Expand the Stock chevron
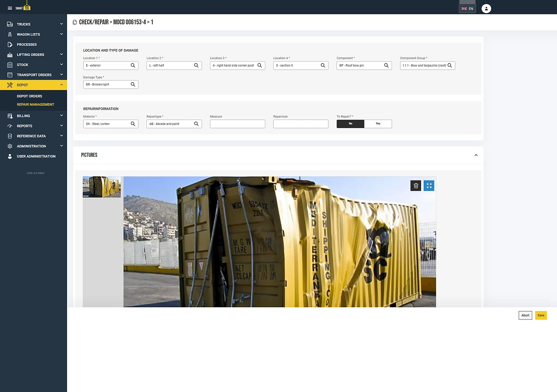This screenshot has height=392, width=557. tap(61, 65)
